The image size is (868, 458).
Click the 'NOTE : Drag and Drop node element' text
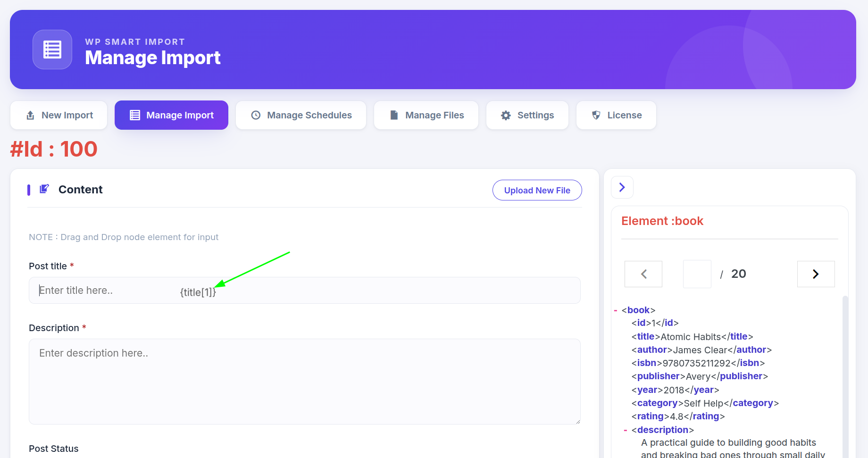[124, 237]
